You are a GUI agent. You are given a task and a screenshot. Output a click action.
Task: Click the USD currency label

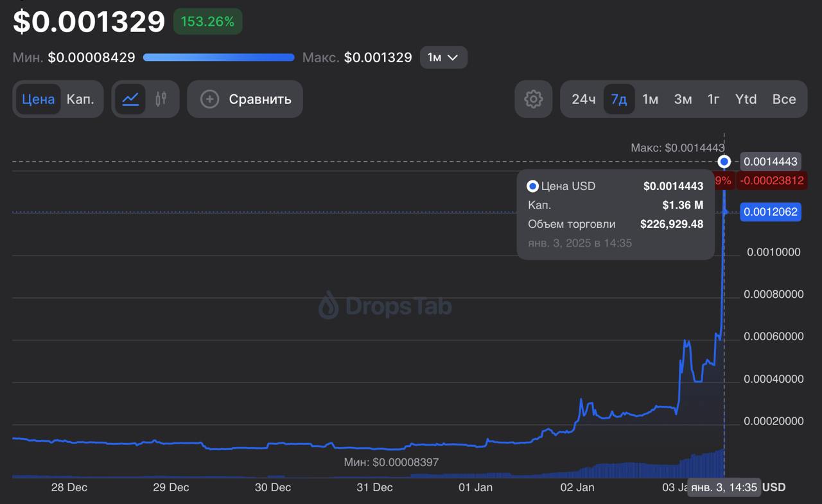[774, 487]
